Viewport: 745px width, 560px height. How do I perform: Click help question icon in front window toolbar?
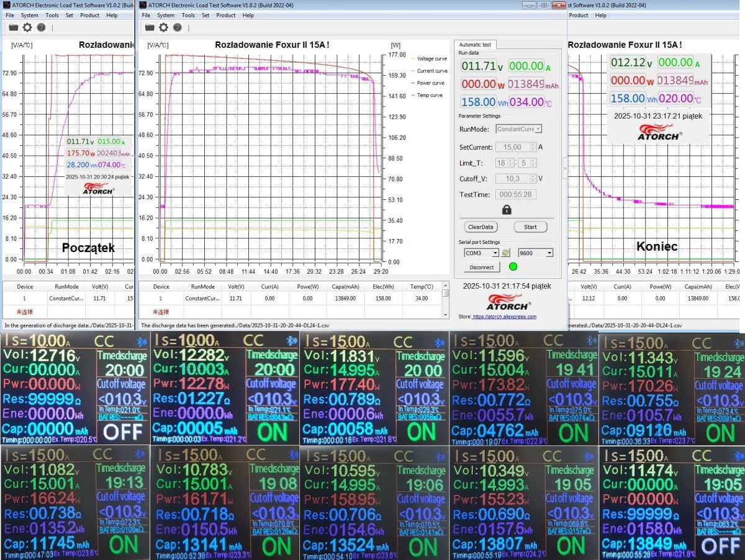[178, 27]
